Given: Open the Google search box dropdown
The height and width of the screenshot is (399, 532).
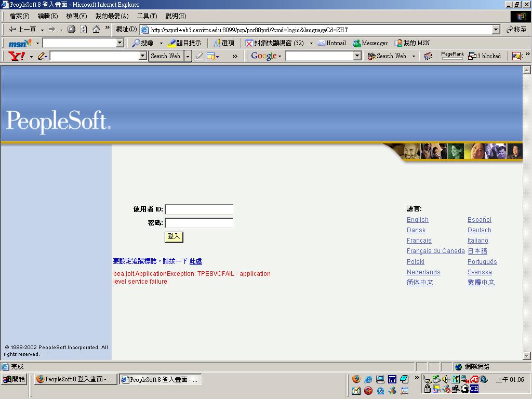Looking at the screenshot, I should pyautogui.click(x=357, y=56).
